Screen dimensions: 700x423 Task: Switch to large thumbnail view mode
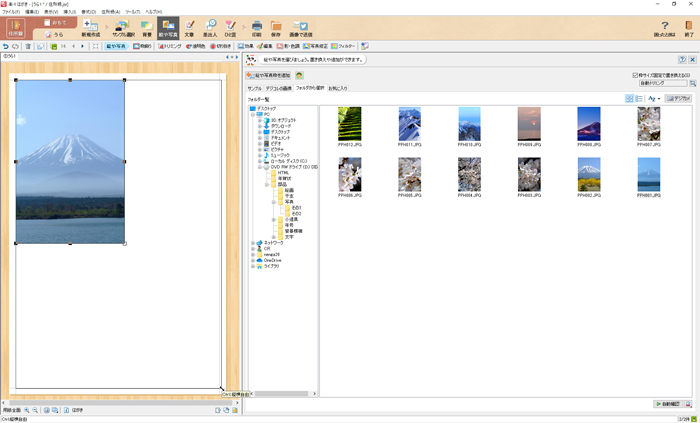pyautogui.click(x=630, y=99)
